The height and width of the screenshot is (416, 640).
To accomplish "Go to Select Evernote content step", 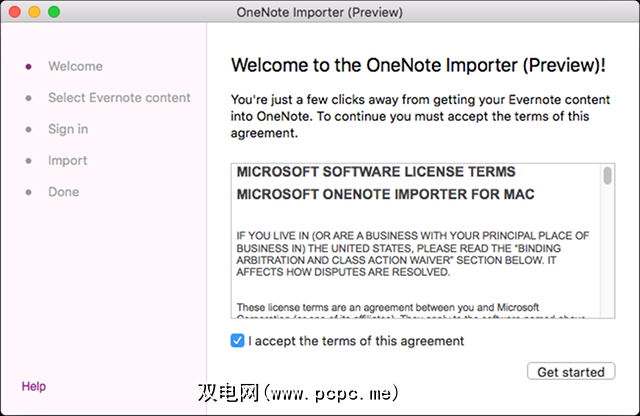I will 119,98.
